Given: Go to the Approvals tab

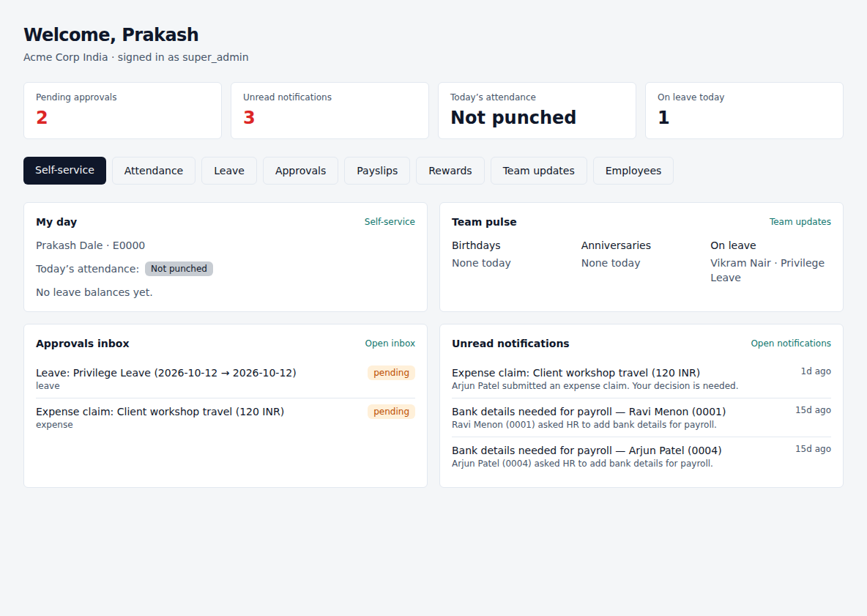Looking at the screenshot, I should coord(301,171).
